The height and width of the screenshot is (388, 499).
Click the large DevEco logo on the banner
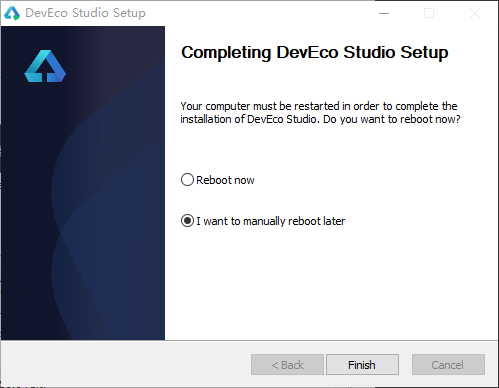coord(45,66)
